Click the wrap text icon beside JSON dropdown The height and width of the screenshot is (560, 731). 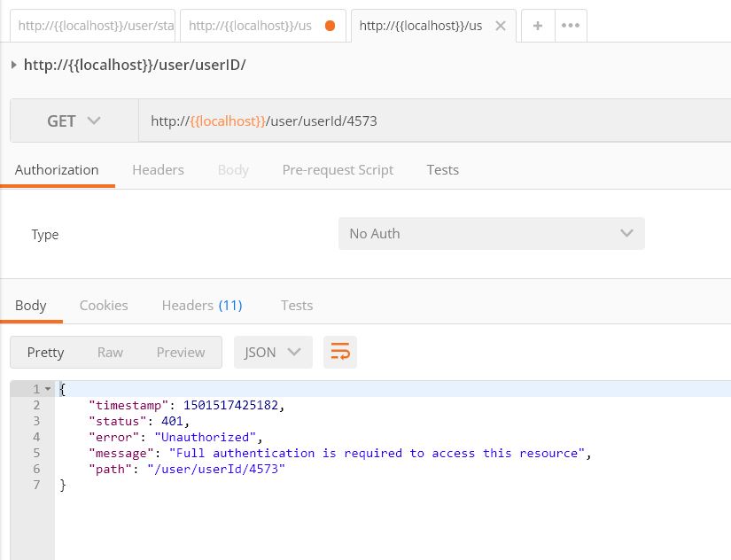[340, 352]
